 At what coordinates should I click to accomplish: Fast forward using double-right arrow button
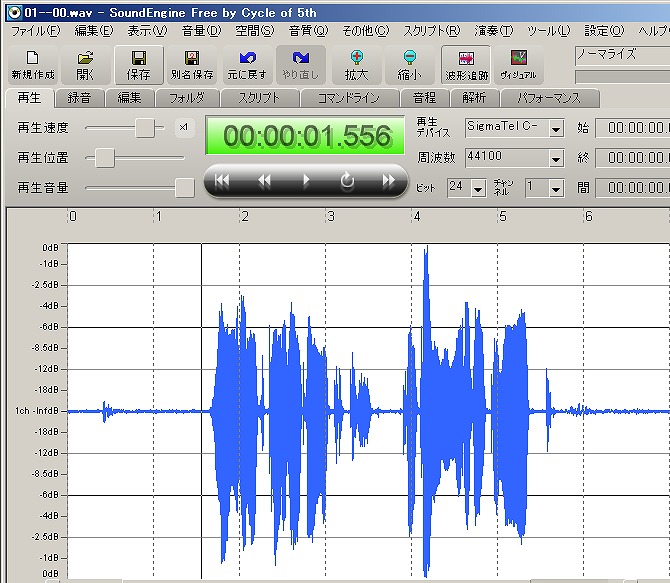[x=388, y=181]
